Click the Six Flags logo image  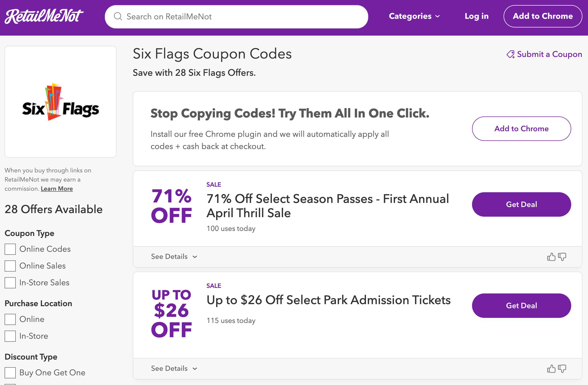(61, 102)
